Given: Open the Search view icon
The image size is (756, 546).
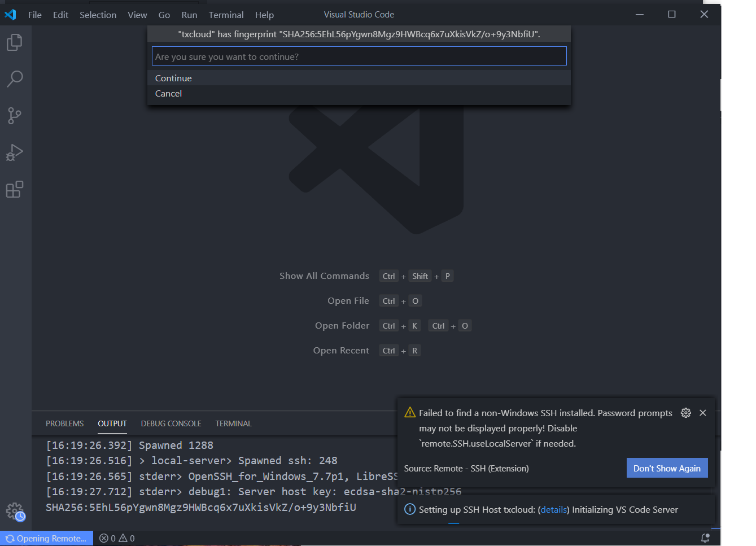Looking at the screenshot, I should click(x=15, y=79).
